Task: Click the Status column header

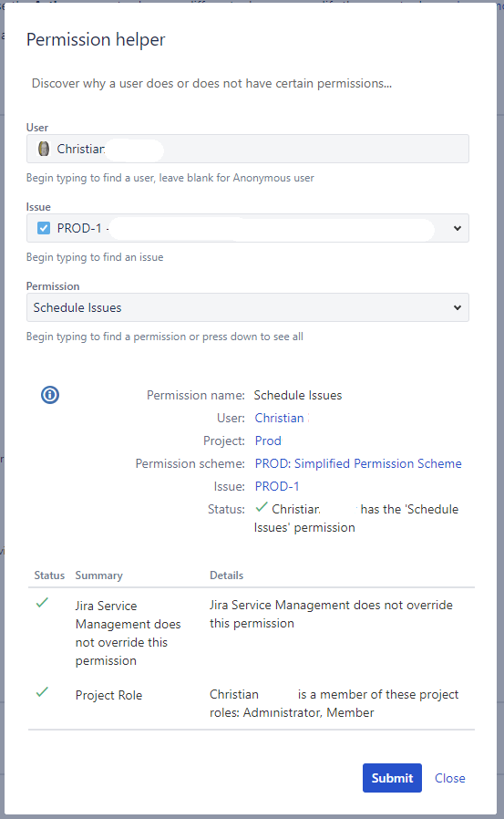Action: pos(49,575)
